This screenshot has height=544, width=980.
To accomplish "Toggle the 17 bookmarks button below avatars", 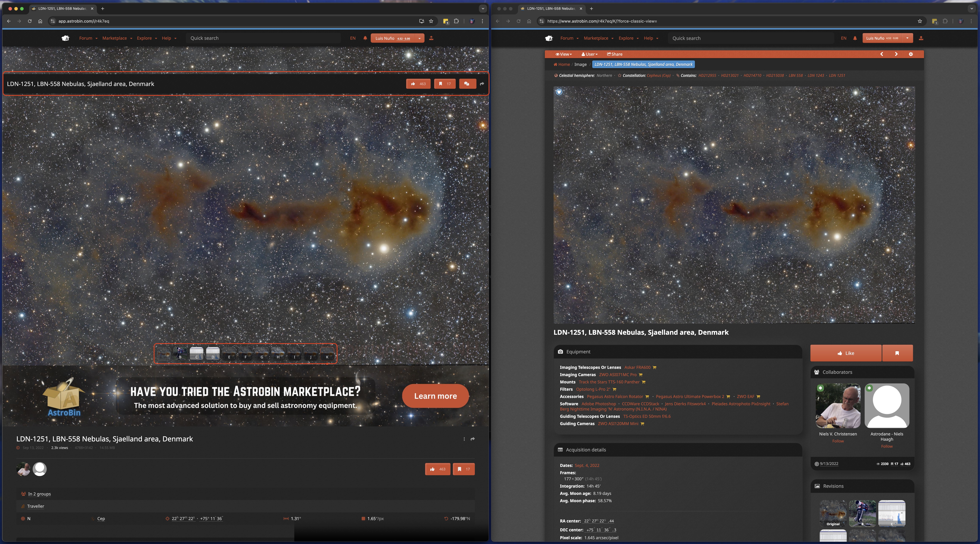I will click(x=463, y=469).
